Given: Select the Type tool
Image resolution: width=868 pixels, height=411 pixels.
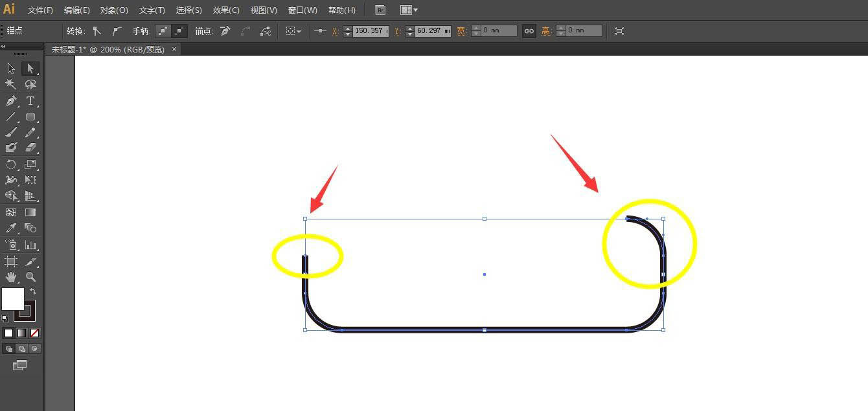Looking at the screenshot, I should point(30,101).
